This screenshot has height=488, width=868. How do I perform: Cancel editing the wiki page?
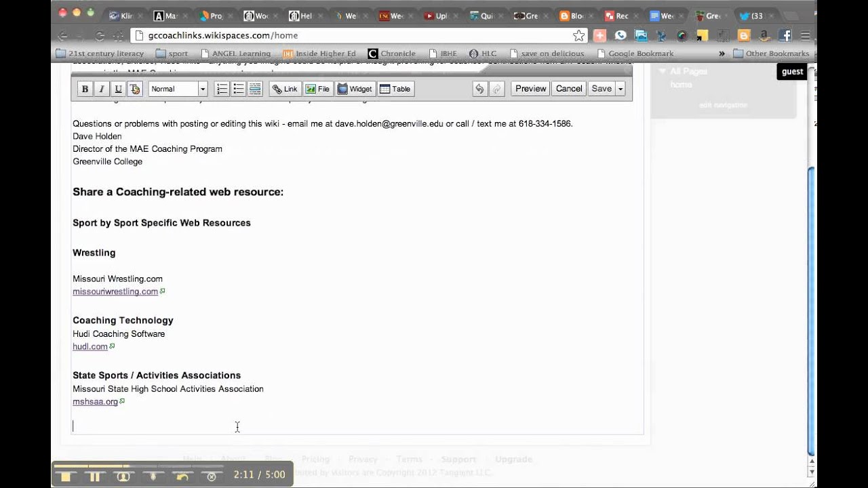569,89
